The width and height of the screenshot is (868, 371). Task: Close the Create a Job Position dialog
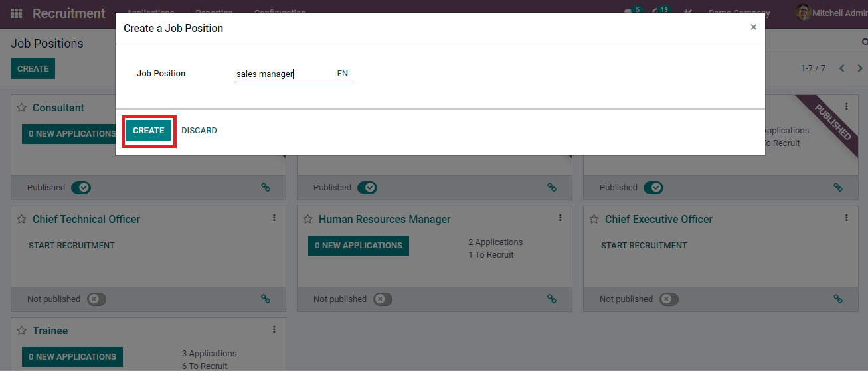click(753, 27)
